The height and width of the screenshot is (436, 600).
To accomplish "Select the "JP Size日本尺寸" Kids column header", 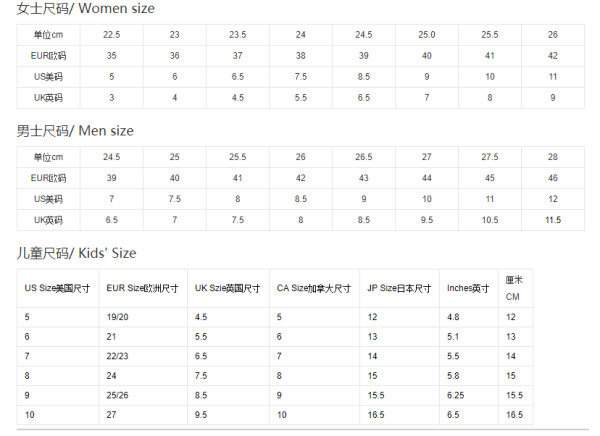I will coord(399,289).
